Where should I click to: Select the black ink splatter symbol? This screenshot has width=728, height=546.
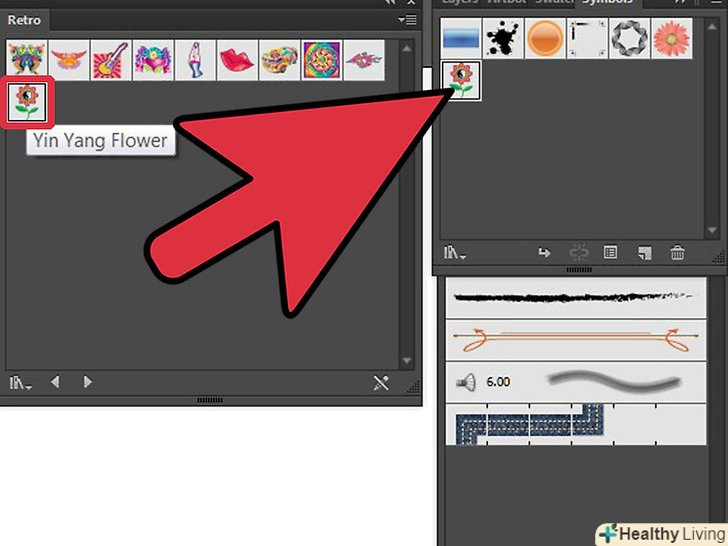tap(503, 38)
